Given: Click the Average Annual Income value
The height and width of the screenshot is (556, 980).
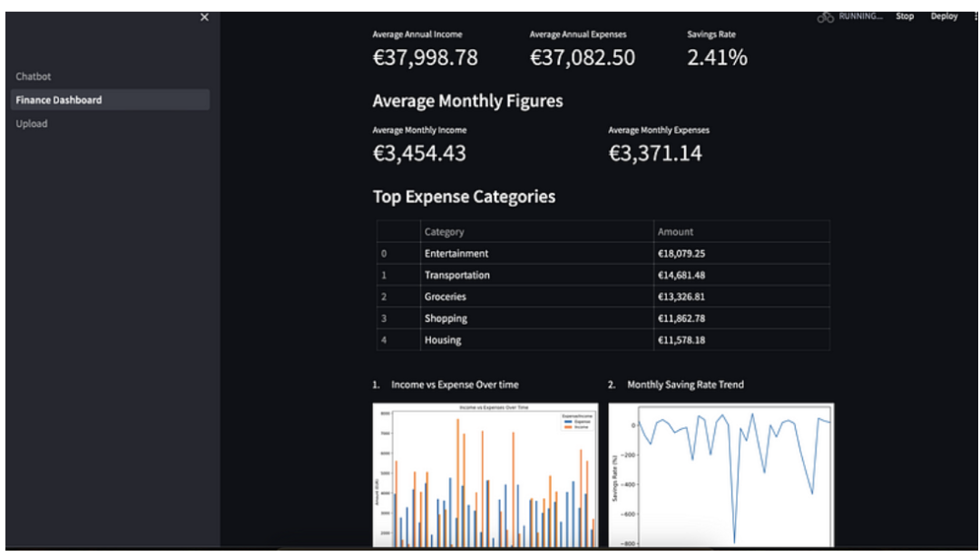Looking at the screenshot, I should pyautogui.click(x=425, y=58).
